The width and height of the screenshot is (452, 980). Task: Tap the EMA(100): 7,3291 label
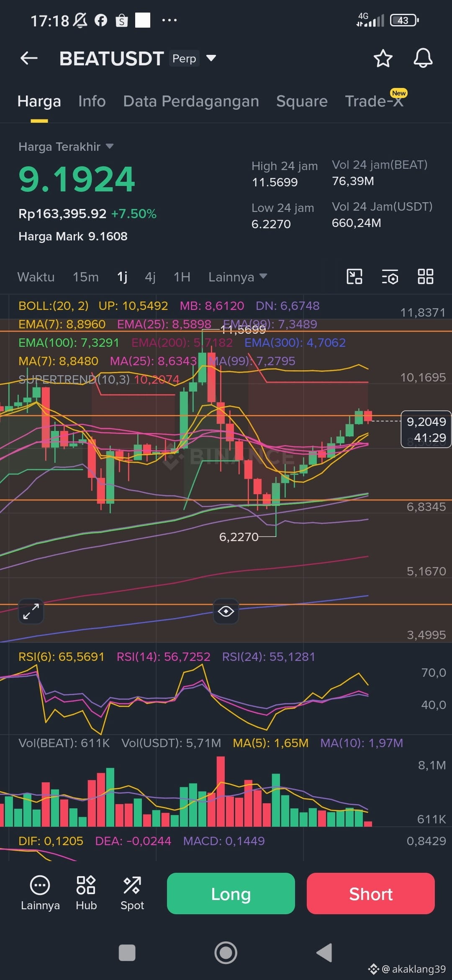click(69, 343)
